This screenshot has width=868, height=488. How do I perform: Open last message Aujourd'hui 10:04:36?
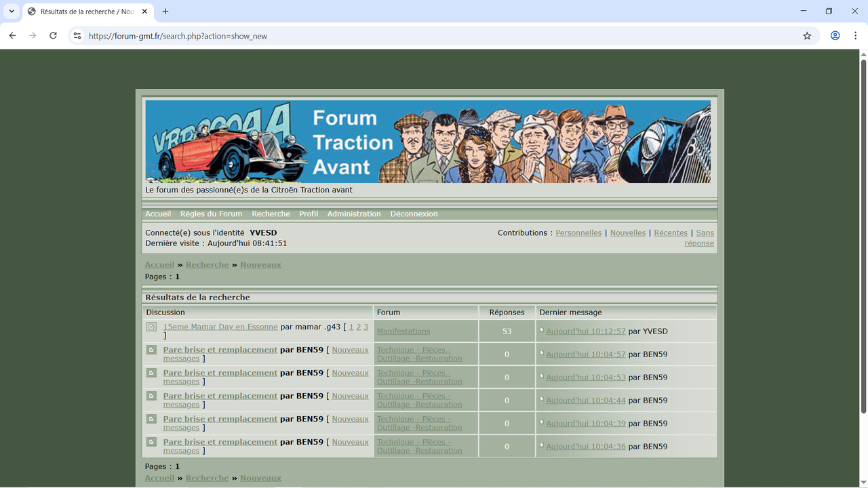(x=586, y=447)
